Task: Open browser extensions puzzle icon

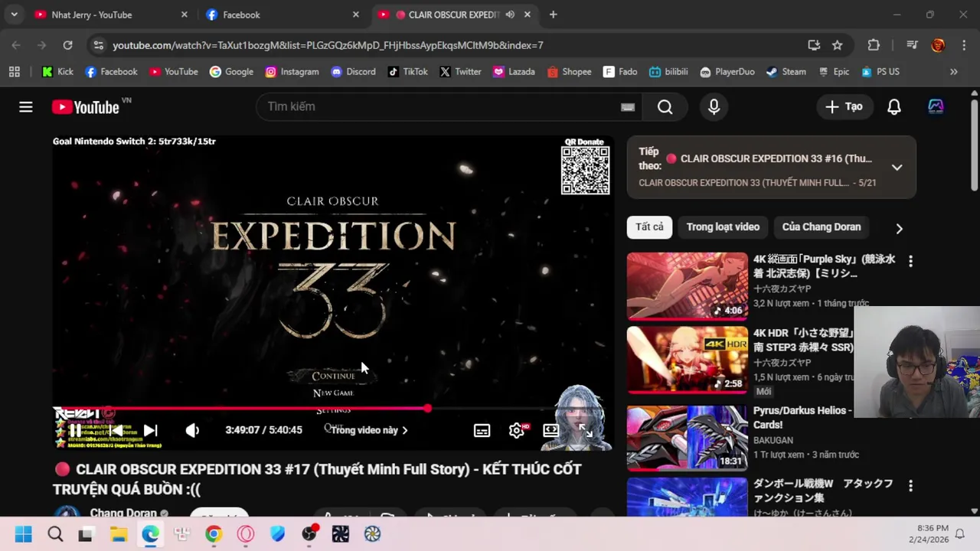Action: [874, 45]
